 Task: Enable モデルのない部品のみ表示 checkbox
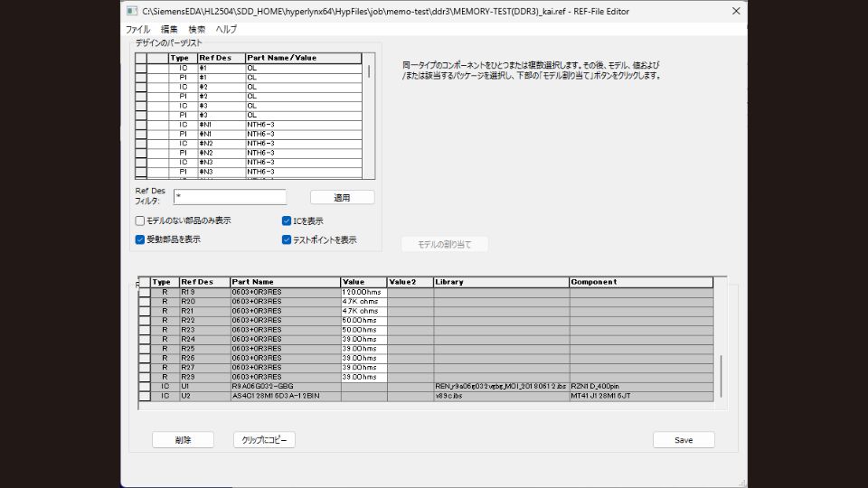tap(140, 221)
